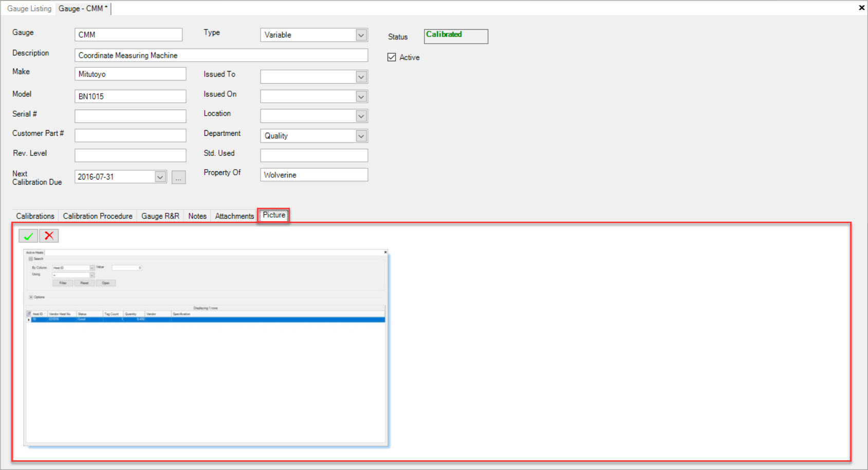
Task: Click the Std. Used field
Action: (314, 155)
